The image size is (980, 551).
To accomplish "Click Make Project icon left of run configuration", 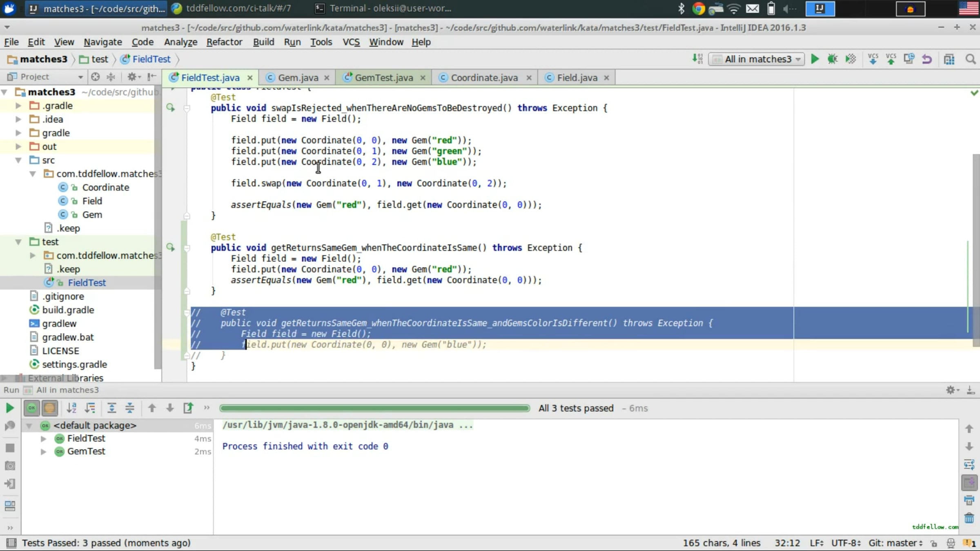I will click(697, 59).
